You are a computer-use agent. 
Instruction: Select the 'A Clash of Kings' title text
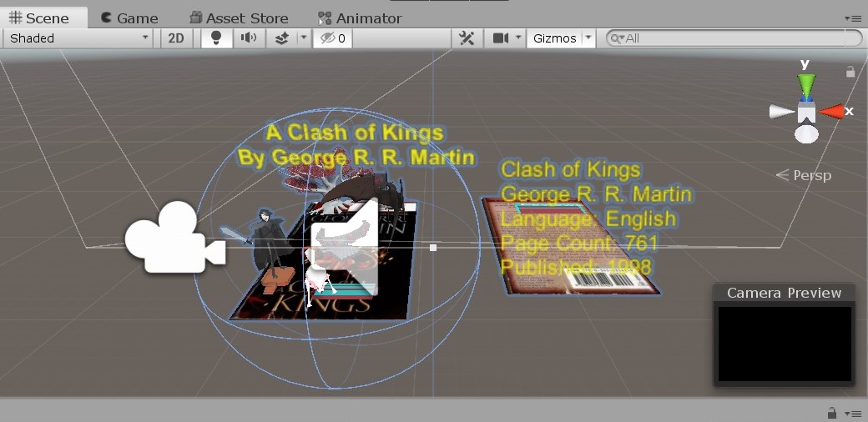355,133
